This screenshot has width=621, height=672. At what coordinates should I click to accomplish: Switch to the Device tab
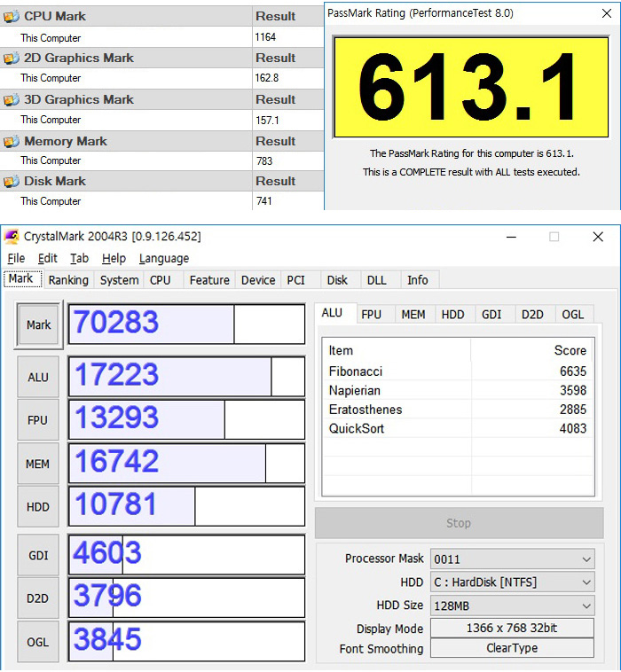[258, 280]
